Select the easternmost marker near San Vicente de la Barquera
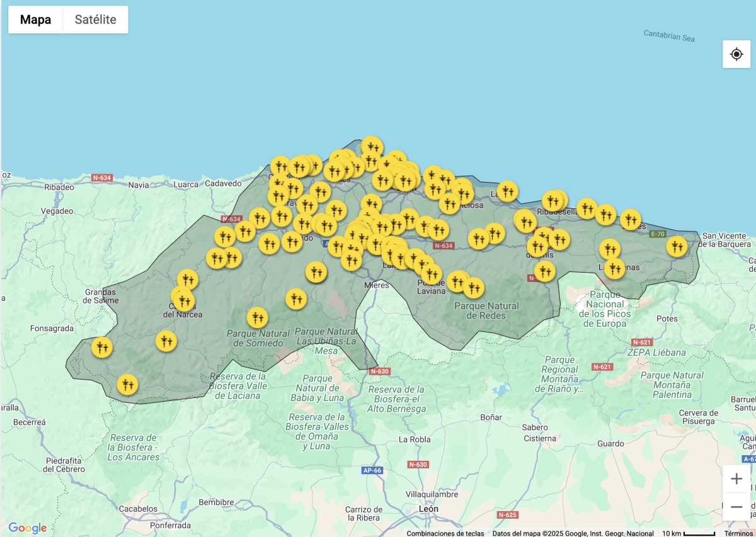This screenshot has height=537, width=756. coord(677,246)
